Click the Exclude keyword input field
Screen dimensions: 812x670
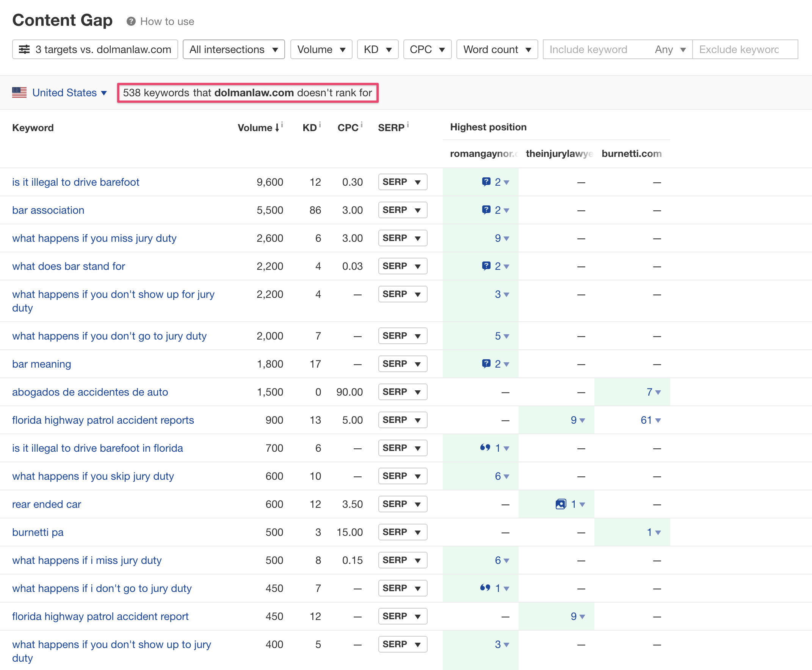(745, 49)
